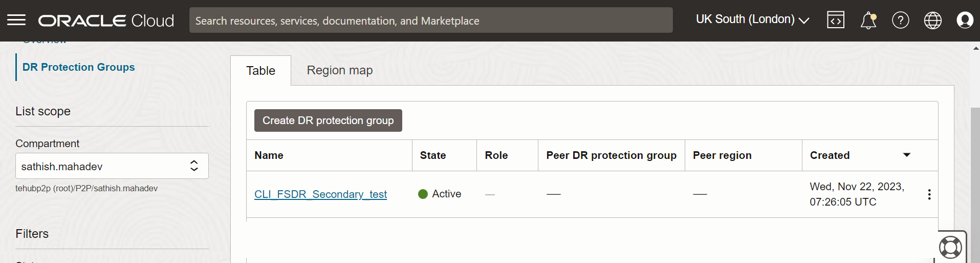Open Cloud Shell developer tools icon
The width and height of the screenshot is (980, 263).
click(835, 21)
